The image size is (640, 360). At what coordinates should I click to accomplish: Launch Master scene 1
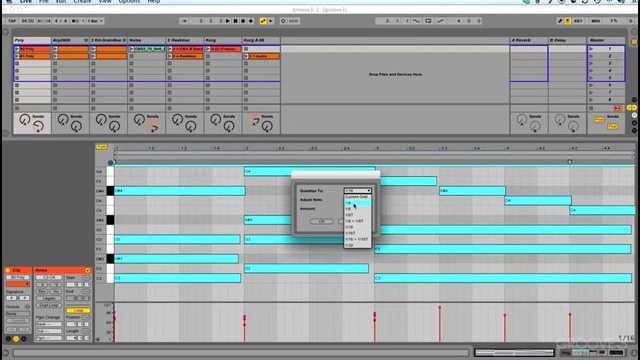591,49
